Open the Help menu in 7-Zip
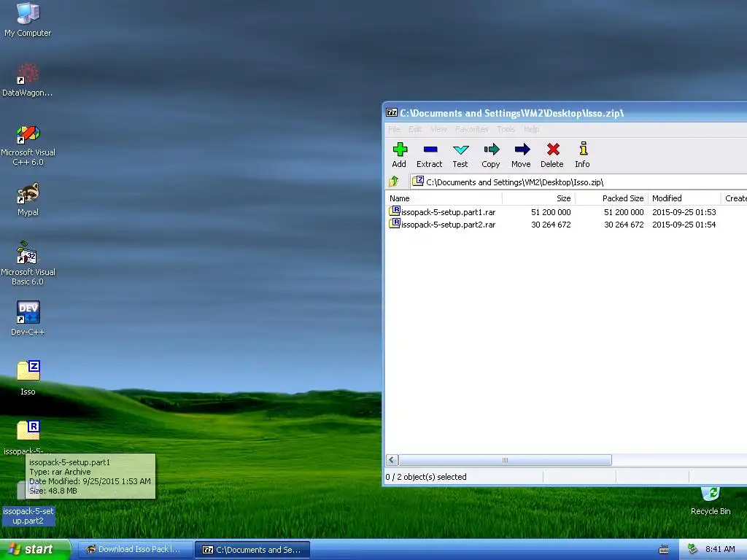This screenshot has height=560, width=747. tap(532, 129)
